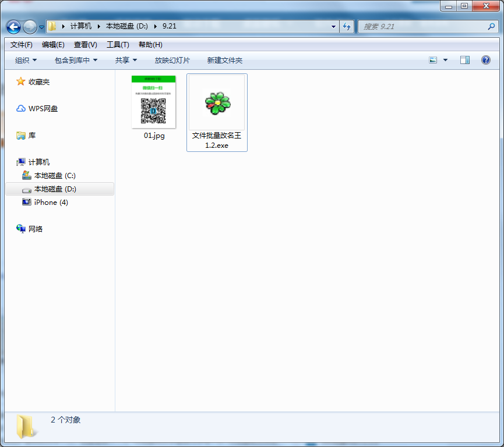Click the computer icon in navigation pane
Viewport: 504px width, 447px height.
(21, 162)
